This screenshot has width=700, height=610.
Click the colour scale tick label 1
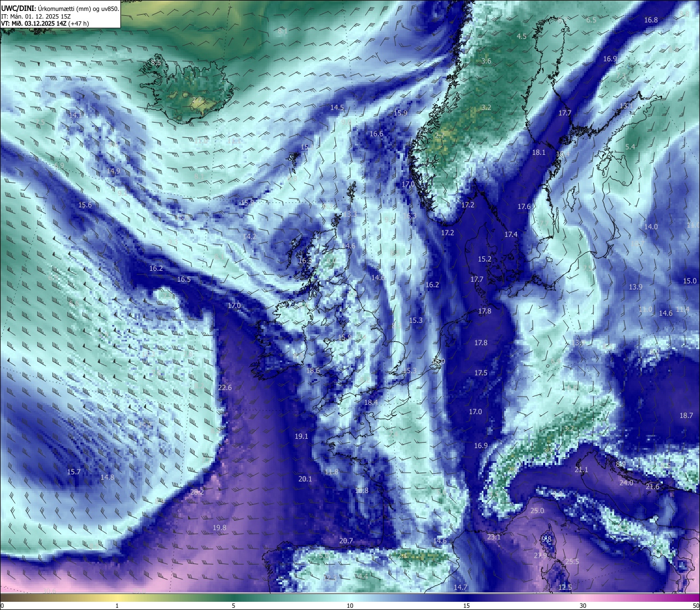click(x=117, y=606)
